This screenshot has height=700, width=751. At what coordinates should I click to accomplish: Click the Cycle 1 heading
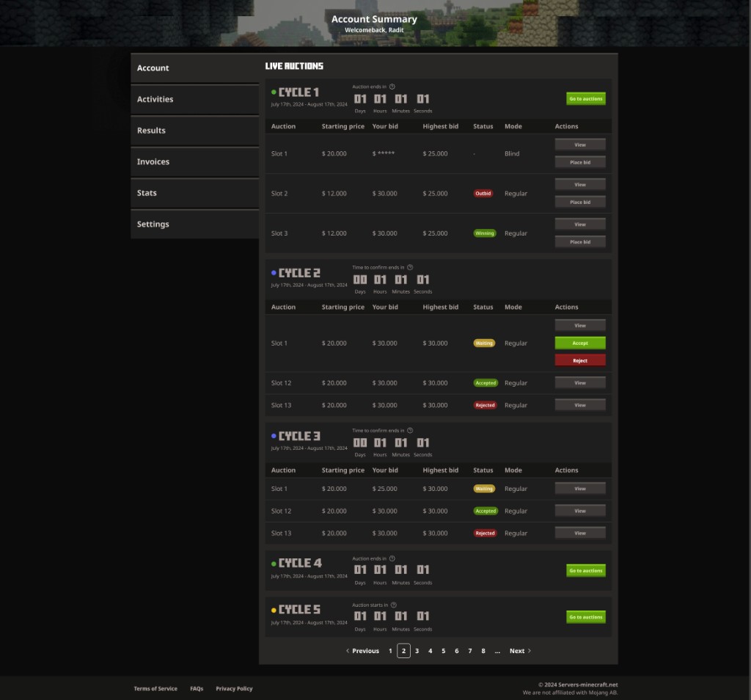click(x=298, y=92)
